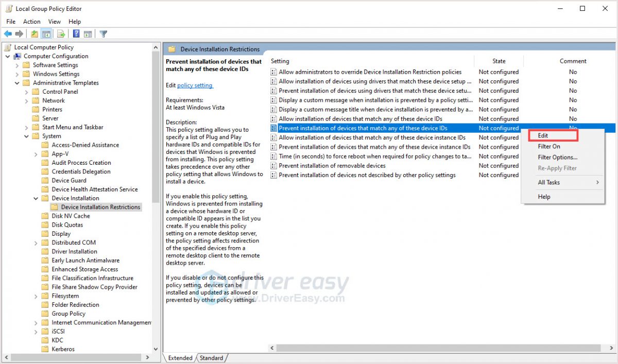Image resolution: width=618 pixels, height=364 pixels.
Task: Click the Forward navigation arrow
Action: [x=20, y=33]
